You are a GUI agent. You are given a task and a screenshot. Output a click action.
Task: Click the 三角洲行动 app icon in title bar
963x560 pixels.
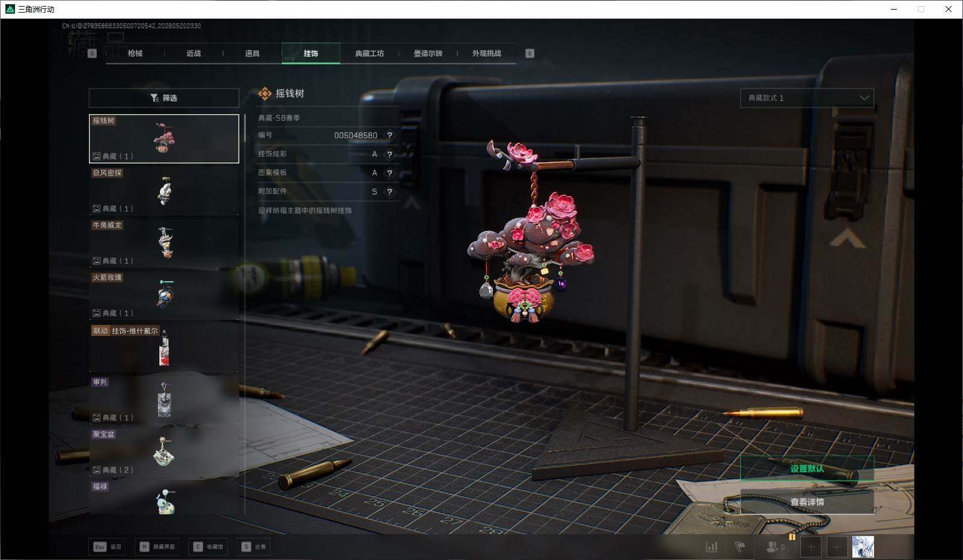(10, 9)
